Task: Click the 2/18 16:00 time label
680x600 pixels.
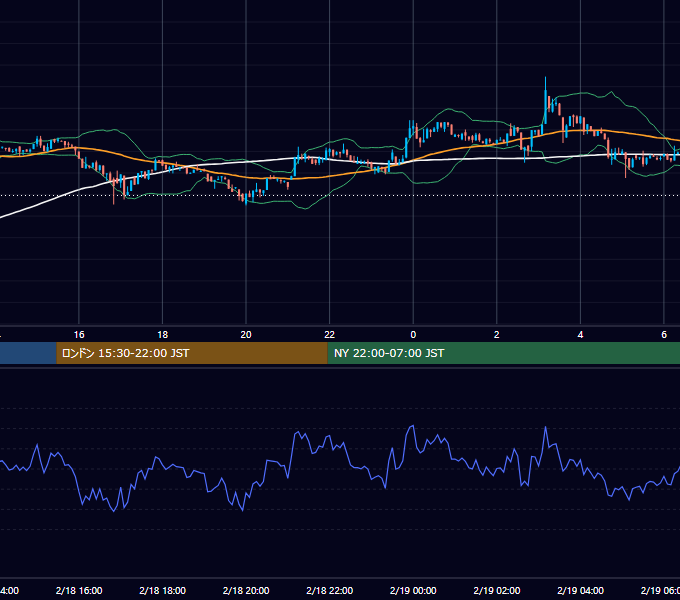Action: click(79, 590)
